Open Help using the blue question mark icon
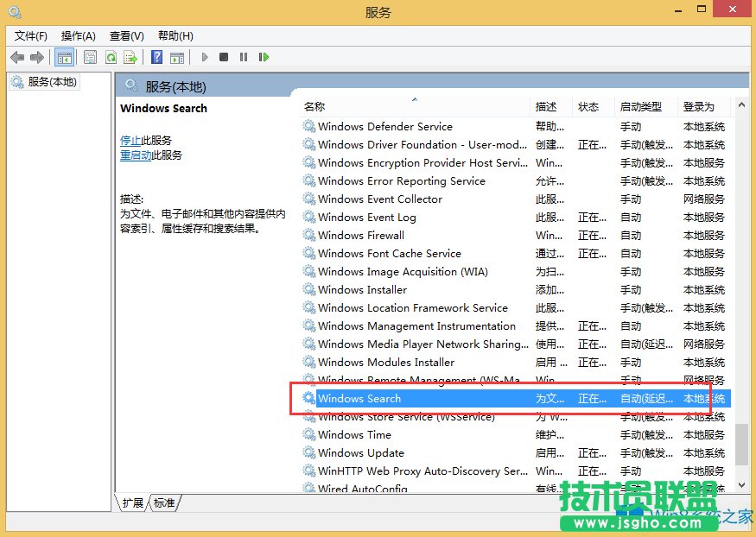 click(156, 57)
